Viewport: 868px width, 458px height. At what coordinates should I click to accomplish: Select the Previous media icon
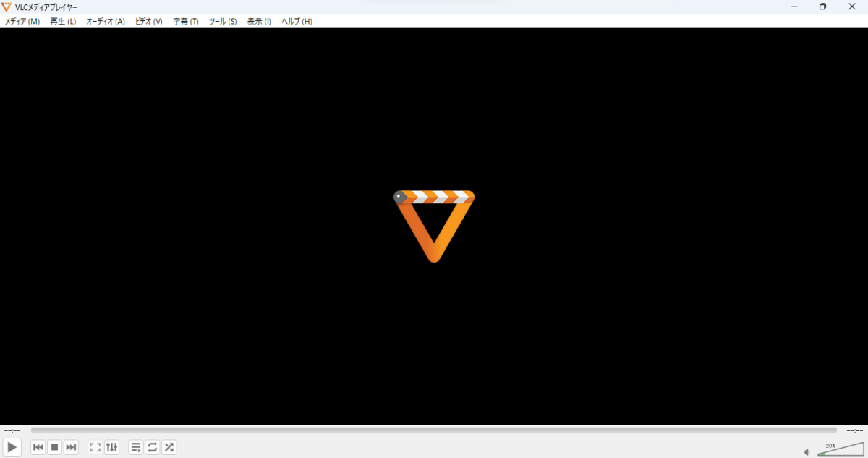tap(38, 446)
